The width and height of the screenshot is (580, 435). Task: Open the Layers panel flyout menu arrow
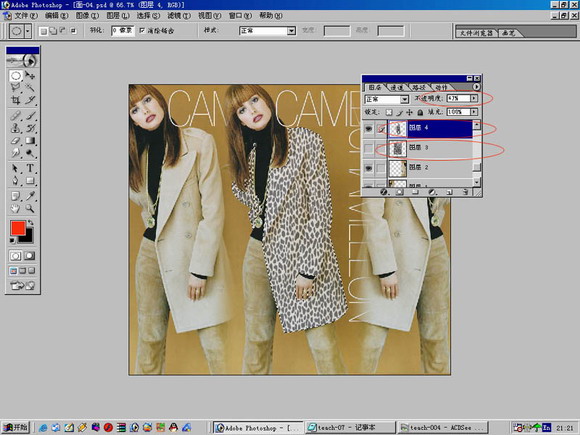[x=476, y=87]
